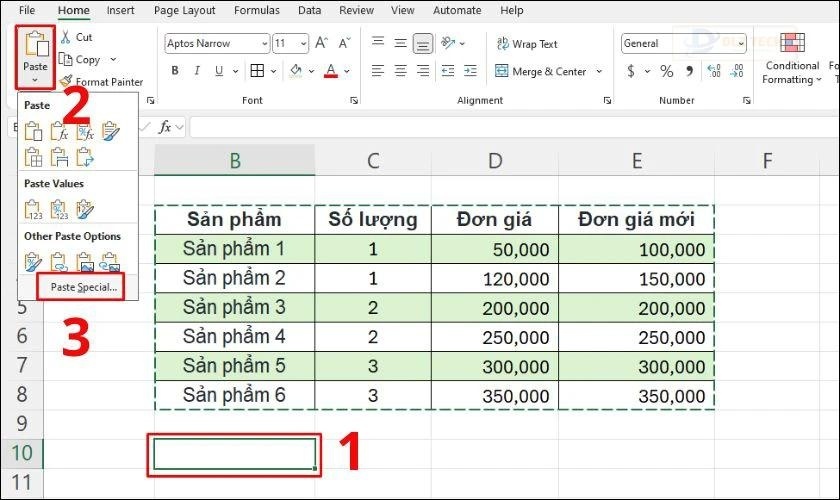Viewport: 840px width, 500px height.
Task: Open the Aptos Narrow font dropdown
Action: 264,44
